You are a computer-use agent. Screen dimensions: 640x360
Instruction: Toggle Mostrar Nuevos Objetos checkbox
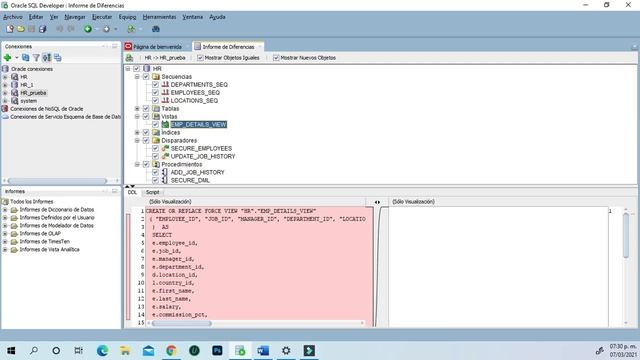click(276, 58)
